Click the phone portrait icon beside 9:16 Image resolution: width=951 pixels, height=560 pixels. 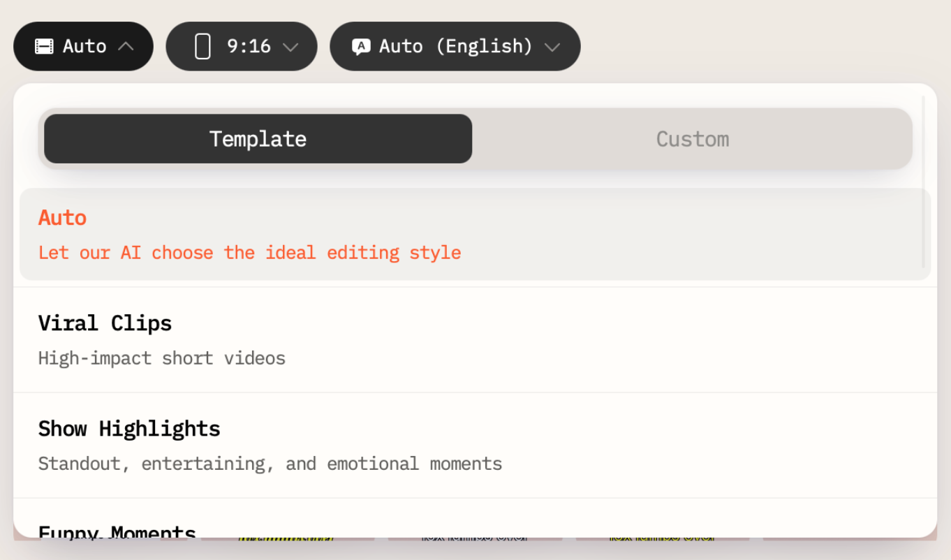click(x=202, y=47)
